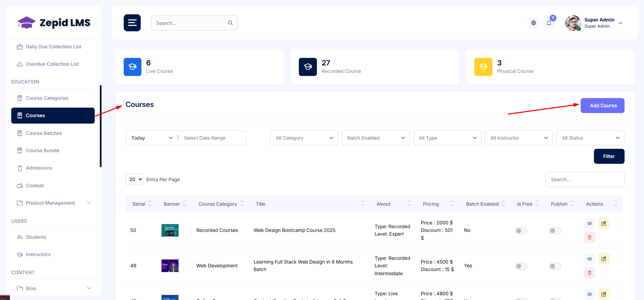This screenshot has height=300, width=644.
Task: Sort table by Title column arrows
Action: 363,204
